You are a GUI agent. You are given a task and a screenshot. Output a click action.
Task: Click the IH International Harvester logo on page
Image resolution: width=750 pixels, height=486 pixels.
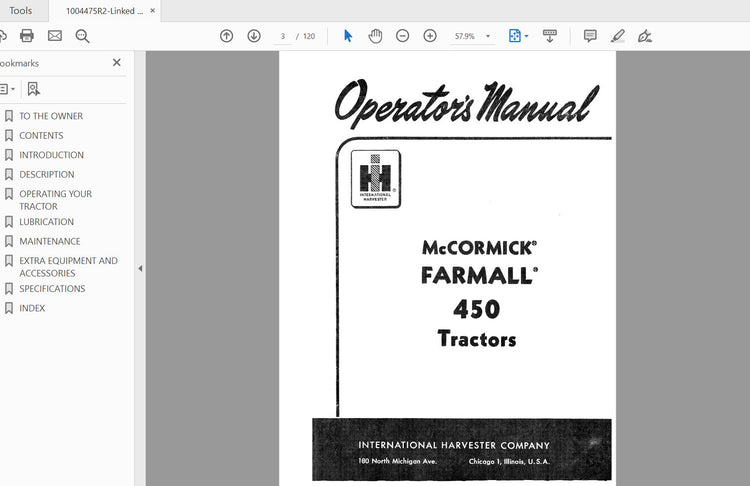tap(375, 179)
